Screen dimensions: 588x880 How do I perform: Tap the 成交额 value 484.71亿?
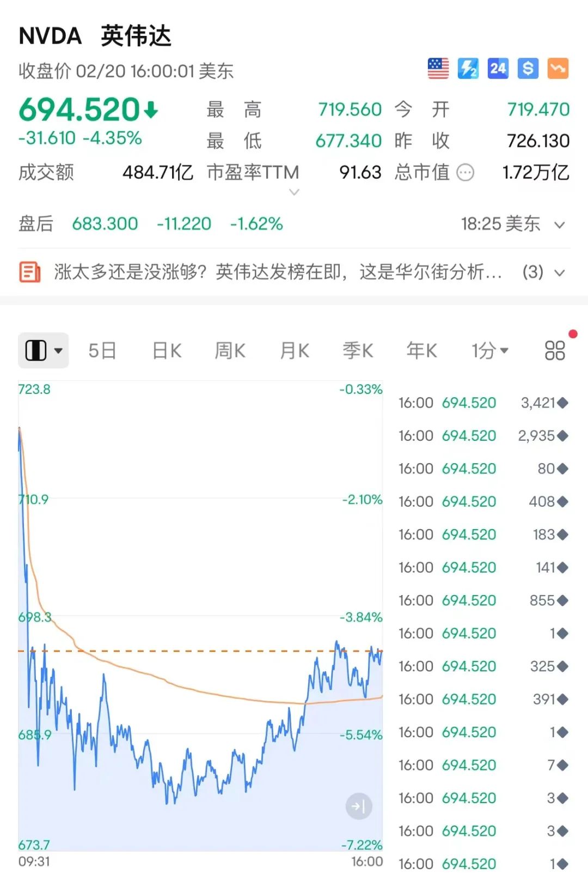pyautogui.click(x=158, y=173)
